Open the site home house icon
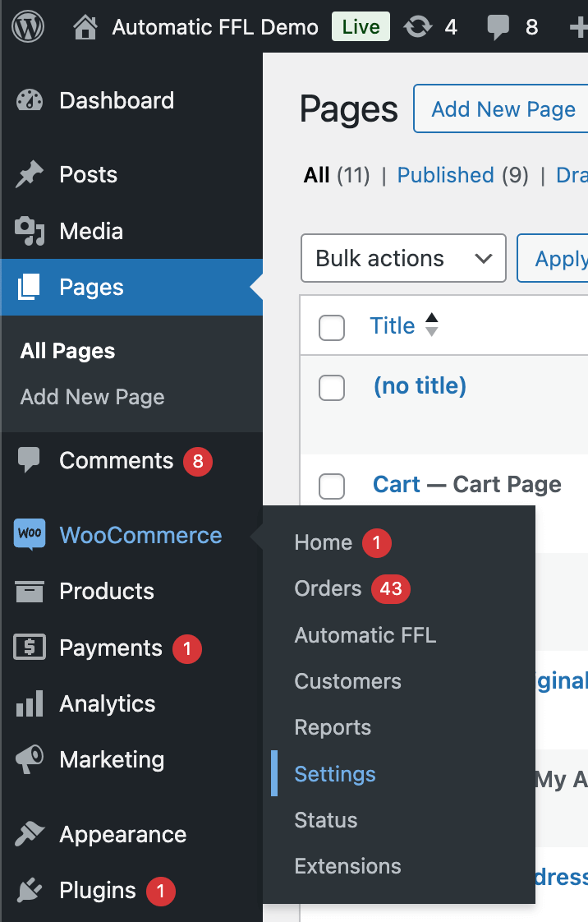This screenshot has height=922, width=588. pyautogui.click(x=85, y=28)
